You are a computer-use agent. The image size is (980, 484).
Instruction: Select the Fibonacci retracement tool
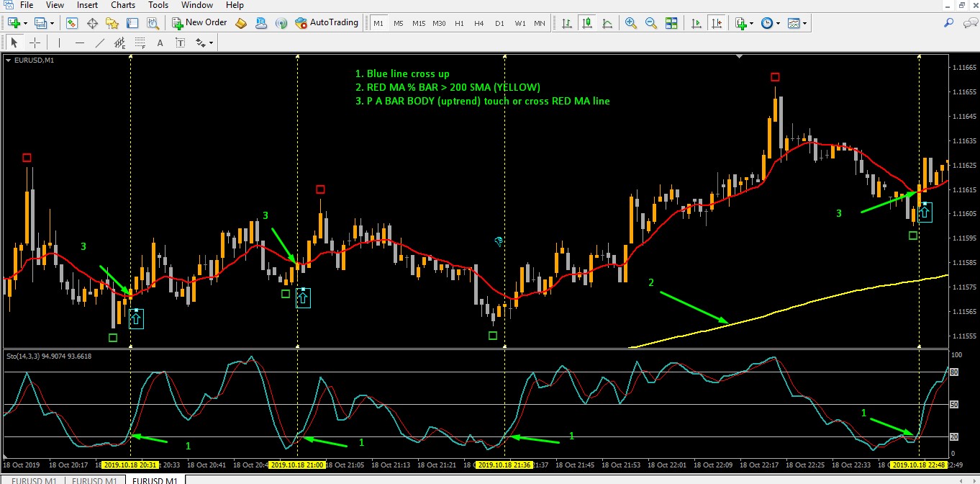[x=140, y=42]
